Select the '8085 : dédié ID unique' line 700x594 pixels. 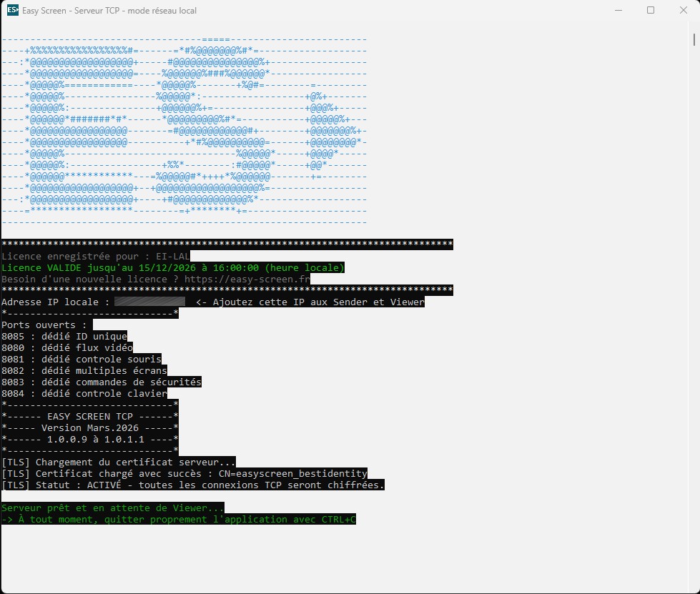click(64, 337)
